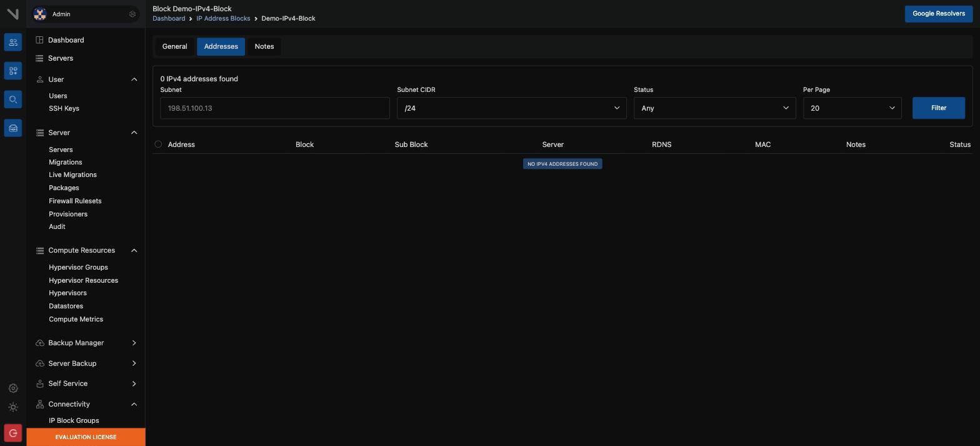Expand the Backup Manager section
The width and height of the screenshot is (980, 446).
point(134,343)
